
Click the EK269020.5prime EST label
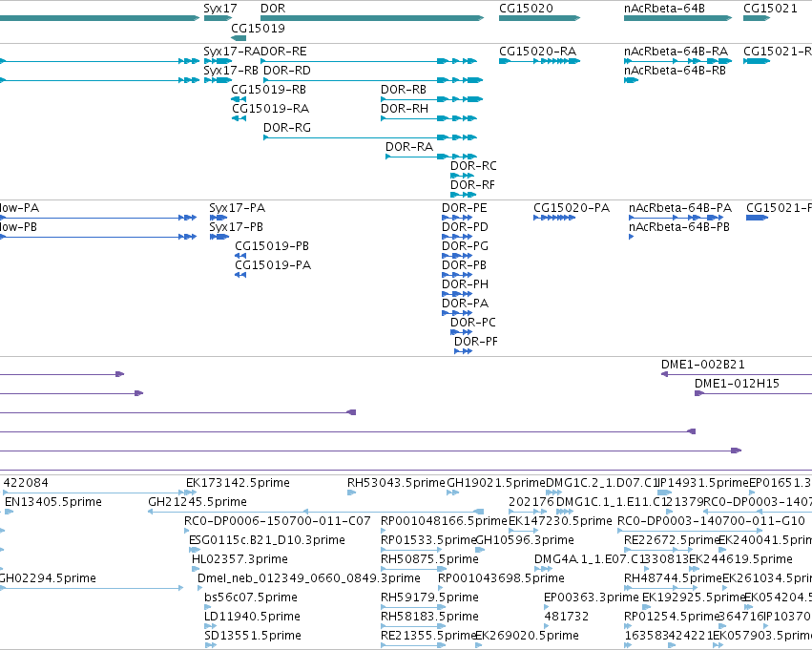point(527,636)
